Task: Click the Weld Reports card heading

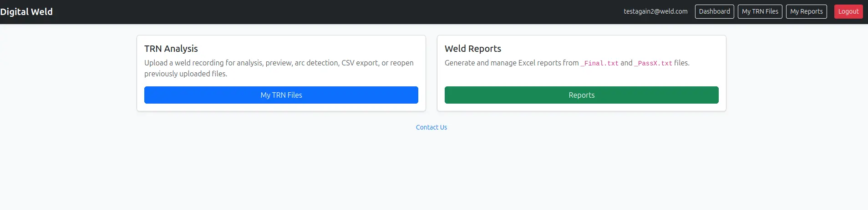Action: (473, 49)
